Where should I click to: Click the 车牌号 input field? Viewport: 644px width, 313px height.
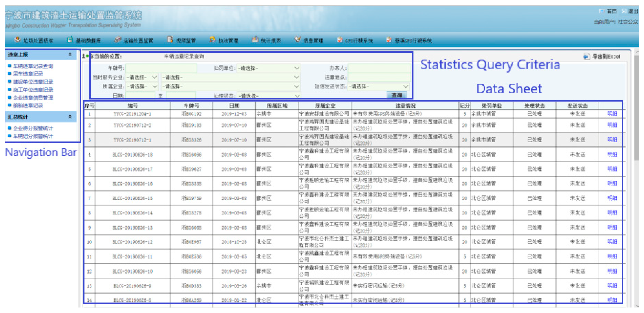161,68
